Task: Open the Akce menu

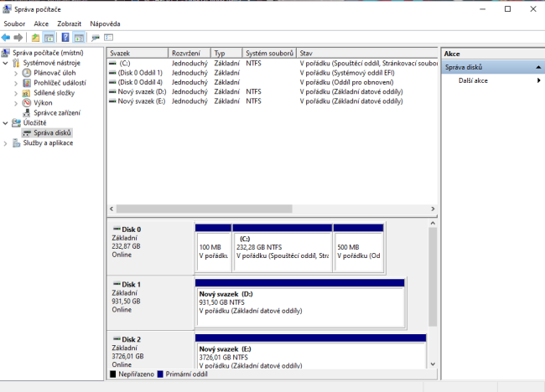Action: [x=41, y=23]
